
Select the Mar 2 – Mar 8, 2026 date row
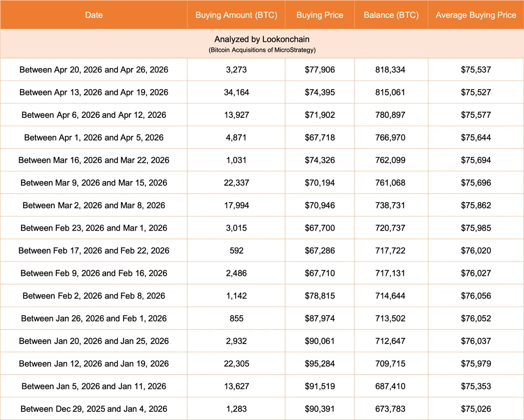[x=94, y=205]
